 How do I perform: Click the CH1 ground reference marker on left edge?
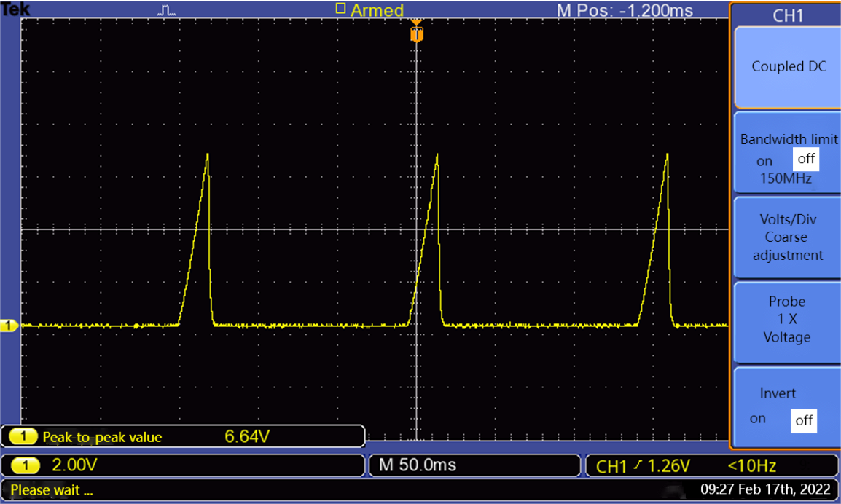9,326
